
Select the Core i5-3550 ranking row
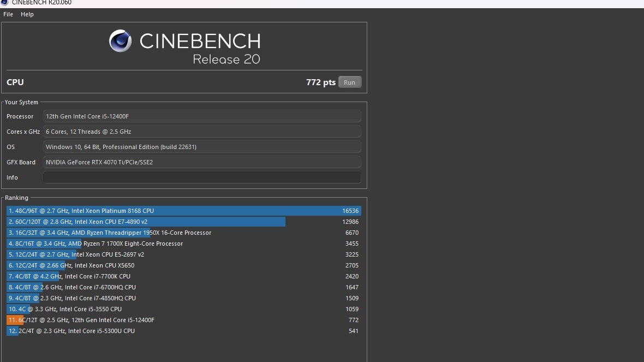(183, 309)
